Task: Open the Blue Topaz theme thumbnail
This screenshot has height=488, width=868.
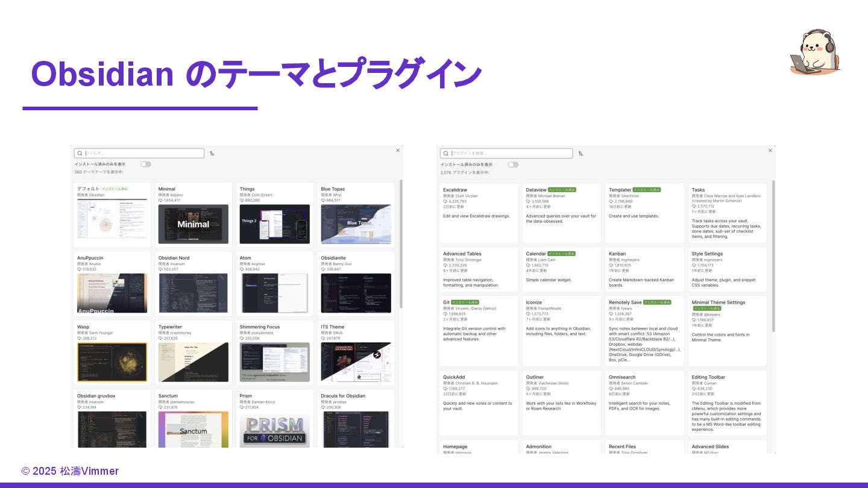Action: click(356, 224)
